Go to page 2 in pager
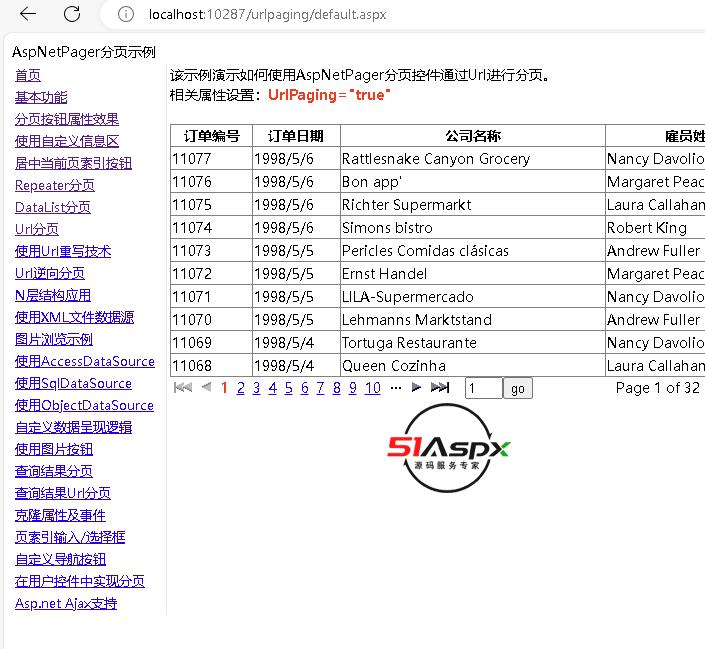 pyautogui.click(x=241, y=388)
